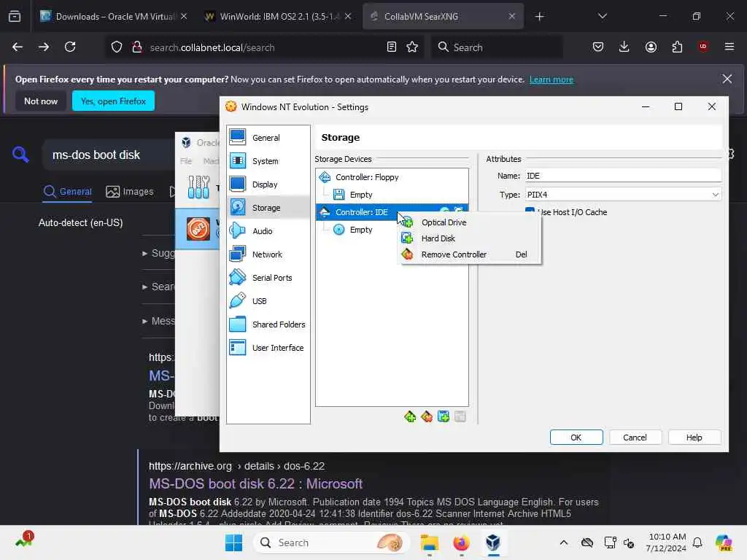Click the controller Name field

(623, 176)
